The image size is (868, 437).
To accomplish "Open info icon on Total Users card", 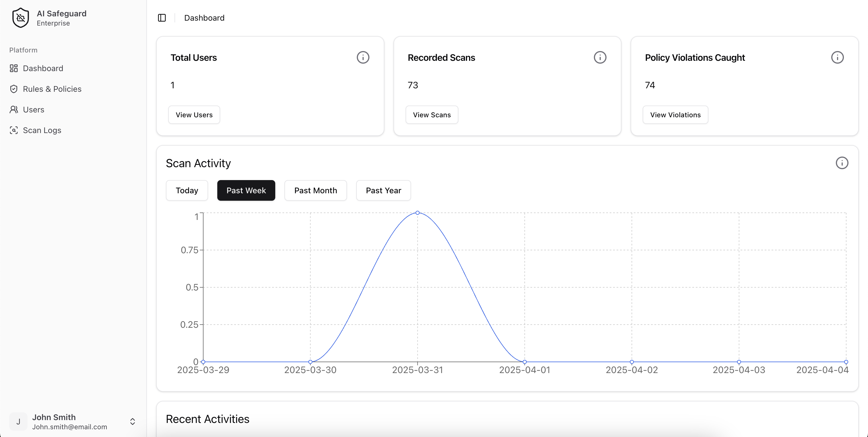I will point(363,58).
